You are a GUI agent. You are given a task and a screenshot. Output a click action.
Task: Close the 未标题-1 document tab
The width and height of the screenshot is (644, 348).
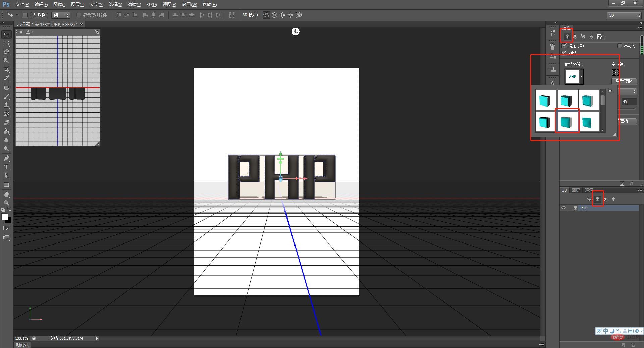click(82, 24)
